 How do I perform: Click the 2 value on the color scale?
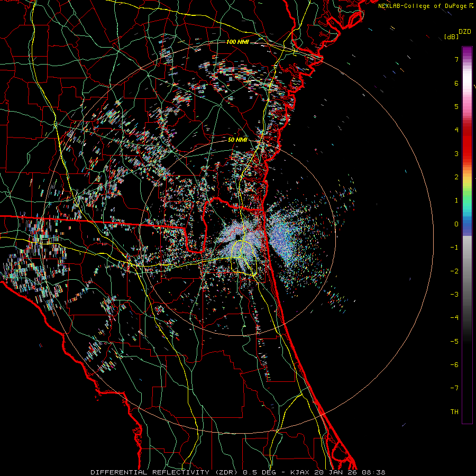click(x=456, y=177)
